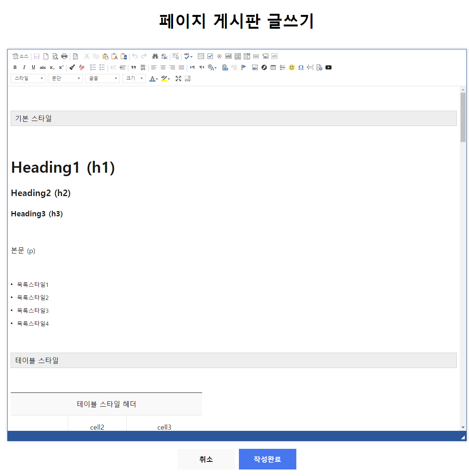
Task: Open the 글꼴 font dropdown
Action: 103,79
